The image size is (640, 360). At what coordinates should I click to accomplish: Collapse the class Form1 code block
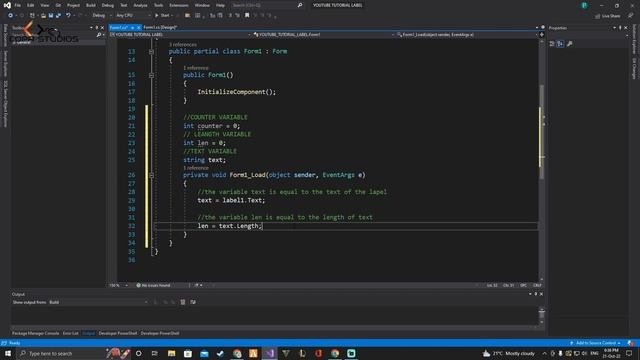pyautogui.click(x=151, y=51)
